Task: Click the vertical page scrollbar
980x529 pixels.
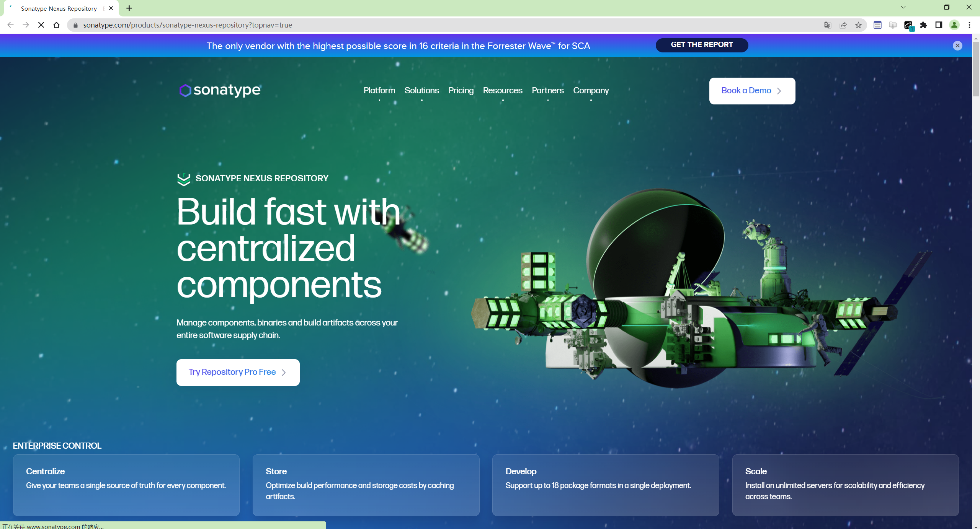Action: (x=976, y=69)
